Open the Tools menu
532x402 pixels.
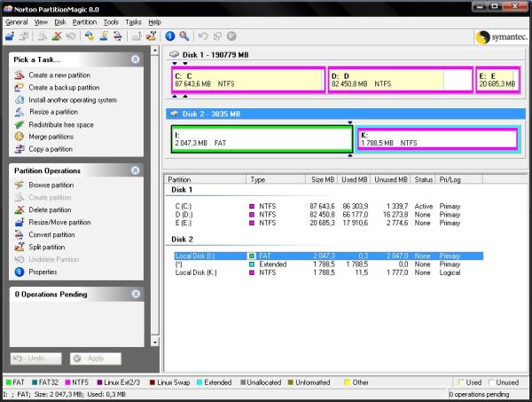click(111, 22)
